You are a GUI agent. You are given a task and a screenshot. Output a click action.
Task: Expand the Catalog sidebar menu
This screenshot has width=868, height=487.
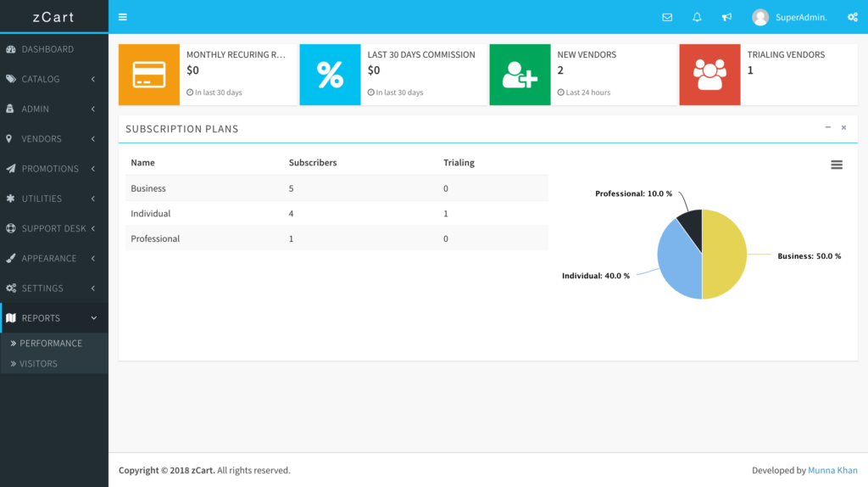click(x=53, y=79)
